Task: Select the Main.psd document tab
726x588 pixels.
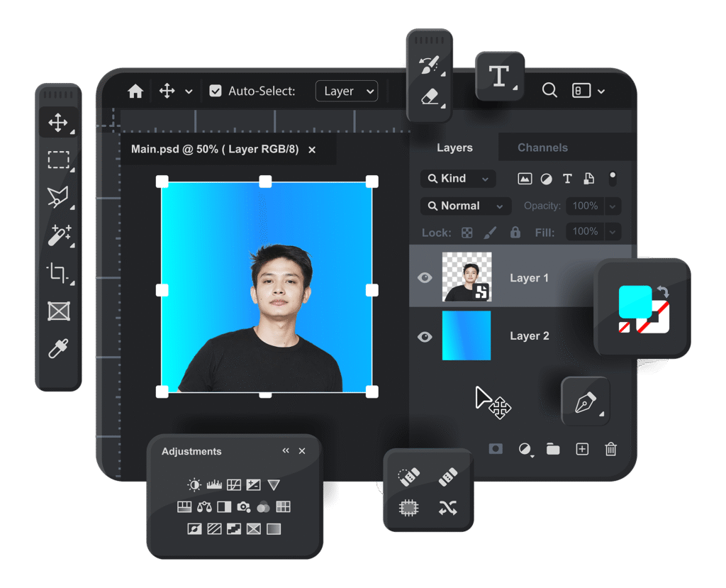Action: click(x=215, y=150)
